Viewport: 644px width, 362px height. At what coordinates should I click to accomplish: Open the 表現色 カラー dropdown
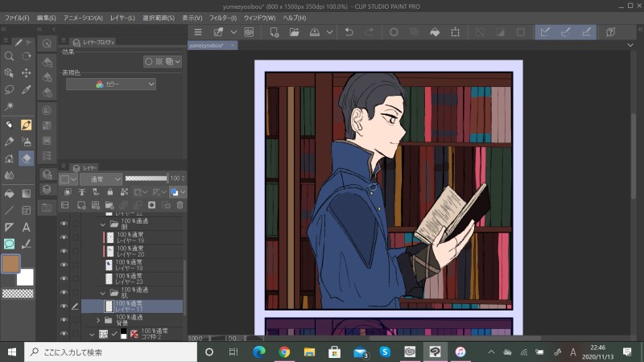click(x=111, y=84)
